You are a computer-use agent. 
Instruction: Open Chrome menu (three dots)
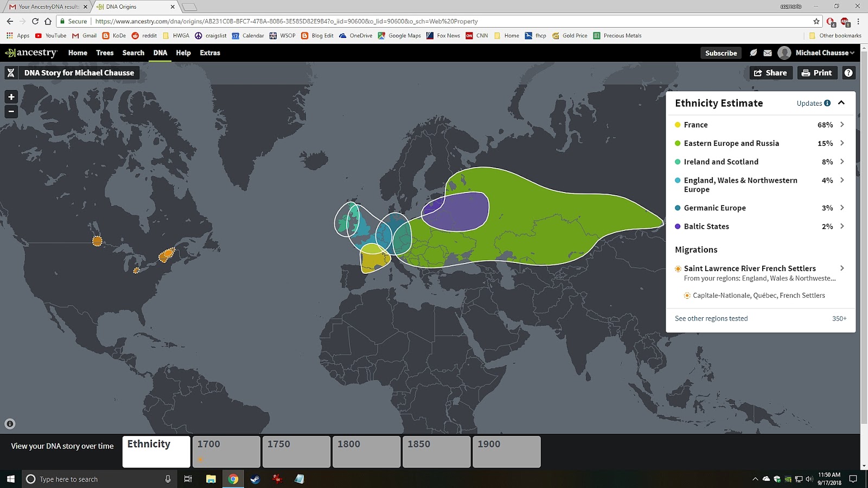point(858,21)
